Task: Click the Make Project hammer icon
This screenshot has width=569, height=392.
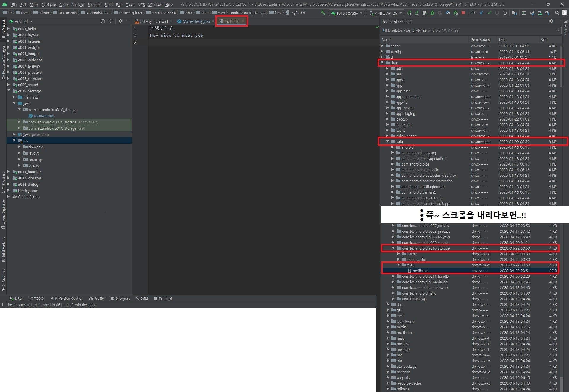Action: point(323,13)
